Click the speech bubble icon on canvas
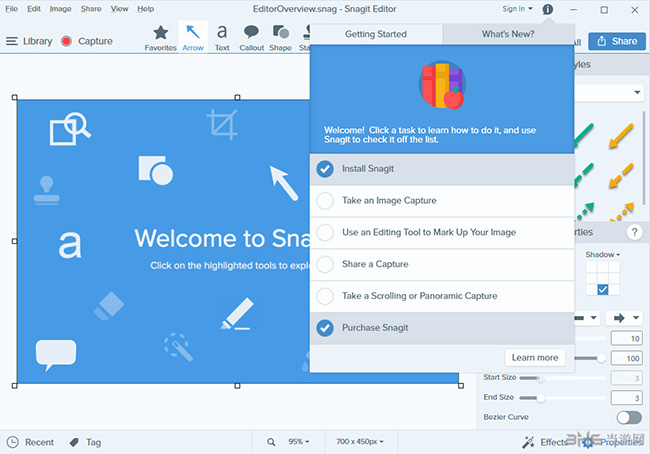 click(x=56, y=354)
